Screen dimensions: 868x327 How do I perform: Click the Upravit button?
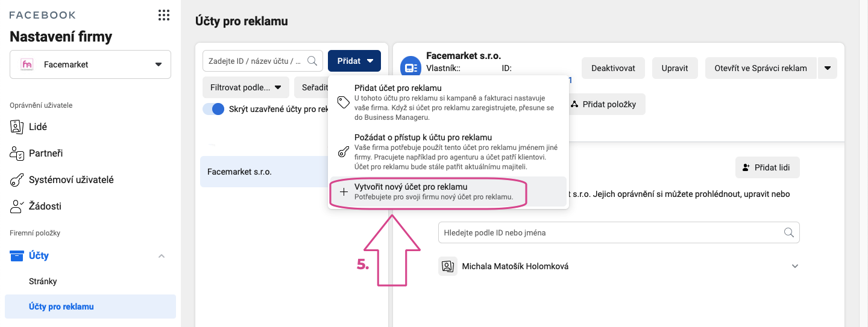[x=675, y=68]
